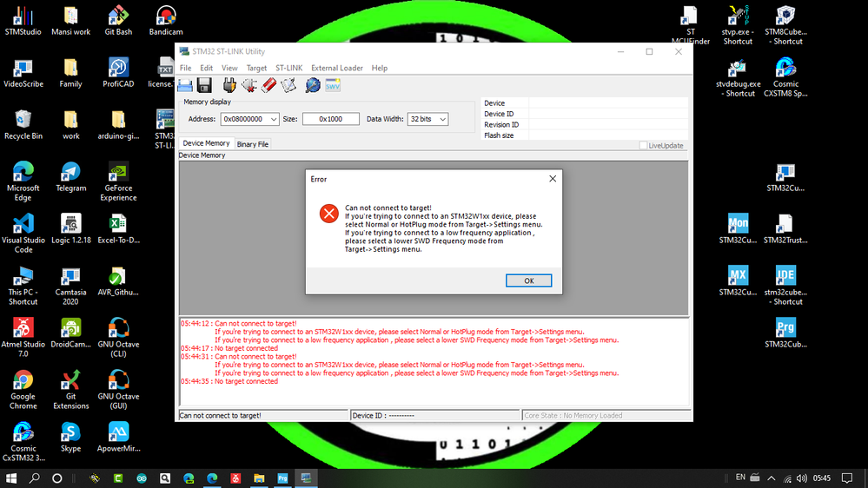Open the Visual Studio Code desktop icon
The image size is (868, 488).
pos(23,233)
